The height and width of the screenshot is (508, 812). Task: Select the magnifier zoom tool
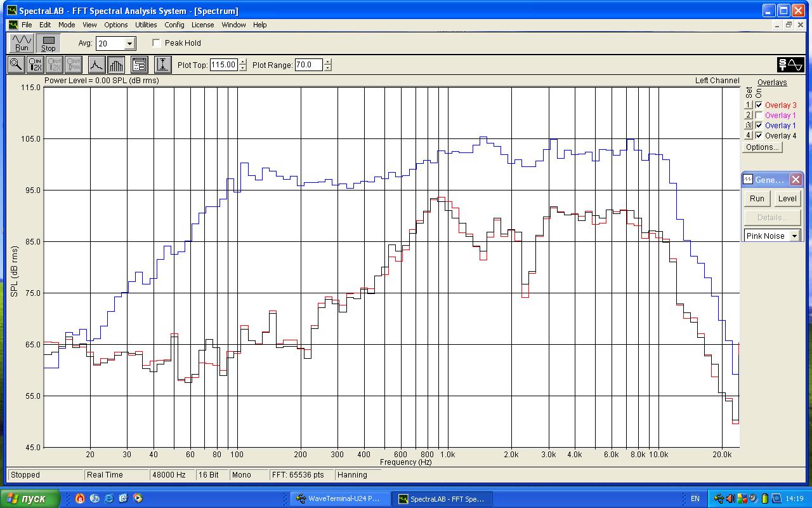click(16, 64)
